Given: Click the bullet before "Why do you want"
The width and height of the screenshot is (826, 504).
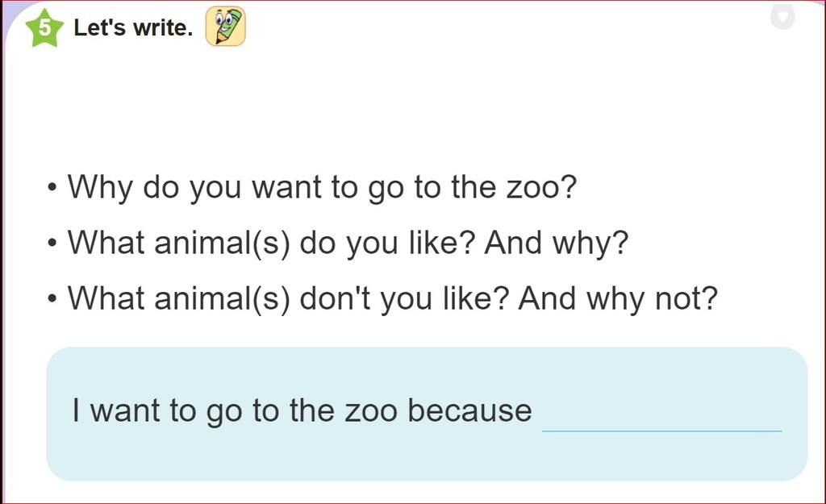Looking at the screenshot, I should pyautogui.click(x=52, y=187).
